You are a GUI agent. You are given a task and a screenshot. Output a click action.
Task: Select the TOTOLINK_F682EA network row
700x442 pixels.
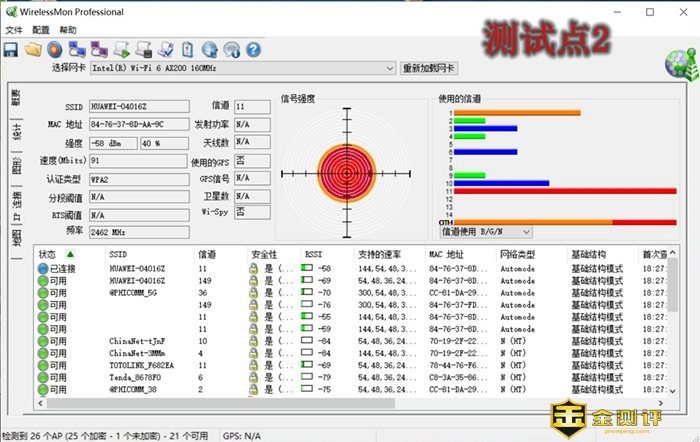click(x=140, y=365)
